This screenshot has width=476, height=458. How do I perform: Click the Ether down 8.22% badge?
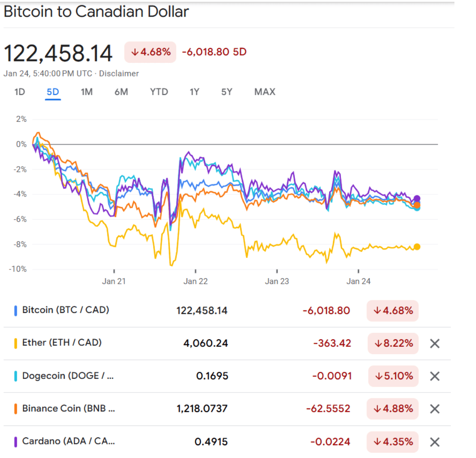(x=393, y=343)
